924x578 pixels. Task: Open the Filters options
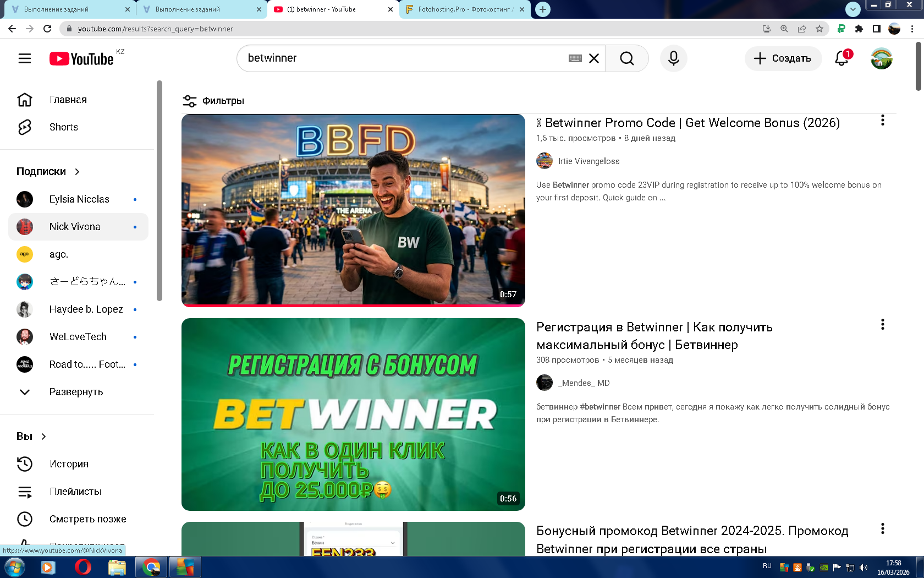pyautogui.click(x=213, y=101)
